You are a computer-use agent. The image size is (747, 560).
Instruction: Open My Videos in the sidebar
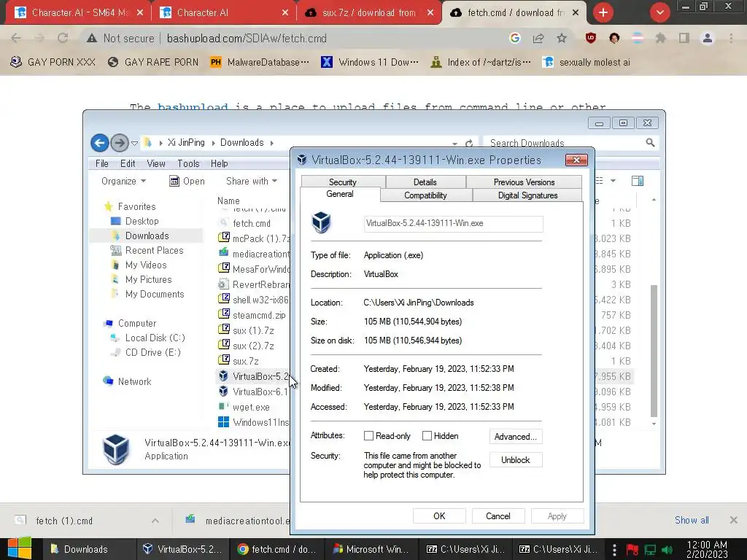coord(146,265)
